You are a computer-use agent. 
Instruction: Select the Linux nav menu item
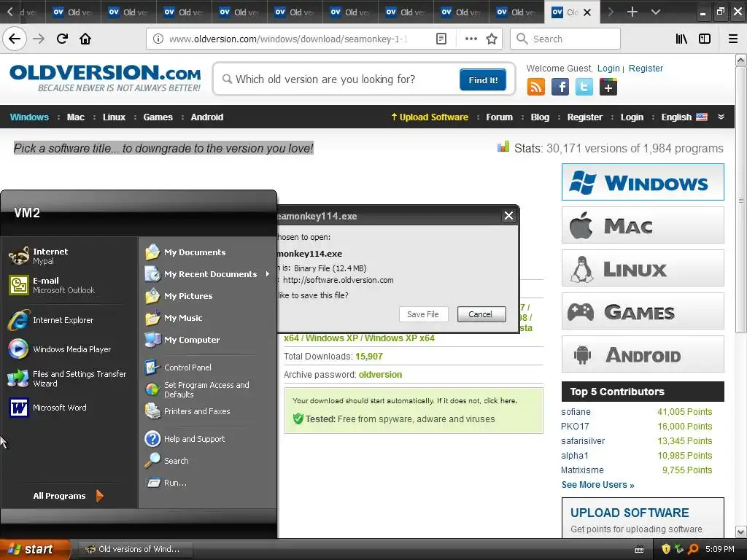(114, 117)
